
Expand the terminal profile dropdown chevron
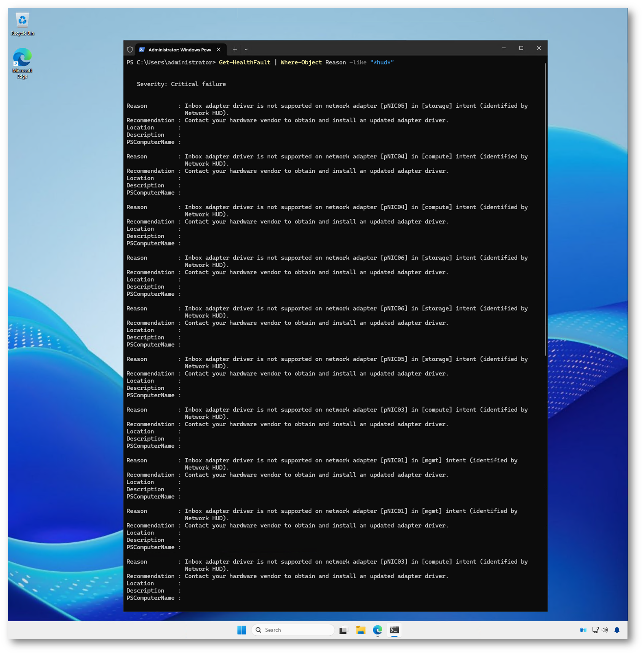[x=246, y=49]
